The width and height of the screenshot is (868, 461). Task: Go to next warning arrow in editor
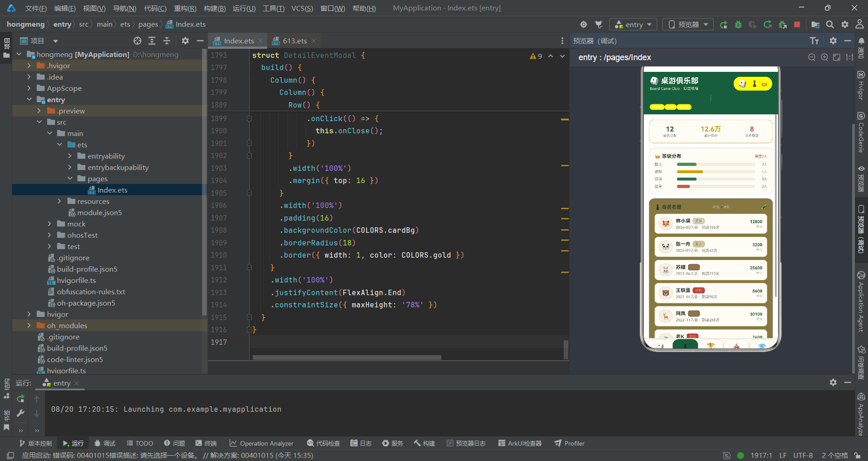pyautogui.click(x=562, y=56)
